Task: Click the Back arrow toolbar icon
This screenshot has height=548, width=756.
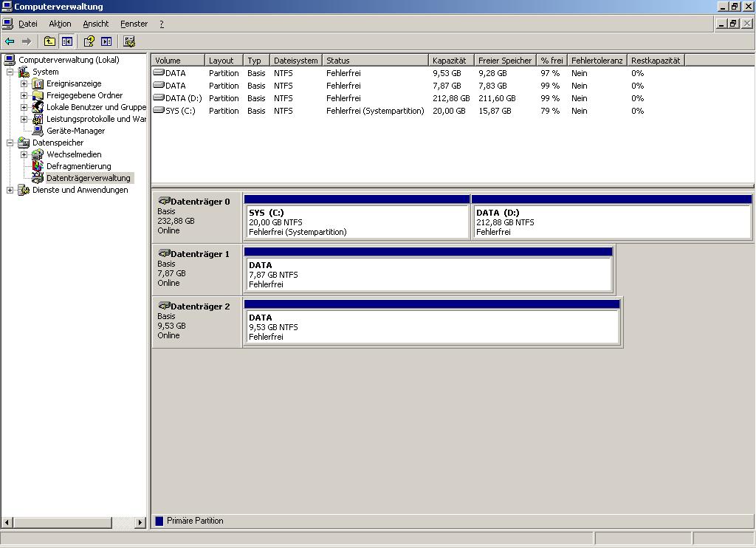Action: pos(10,41)
